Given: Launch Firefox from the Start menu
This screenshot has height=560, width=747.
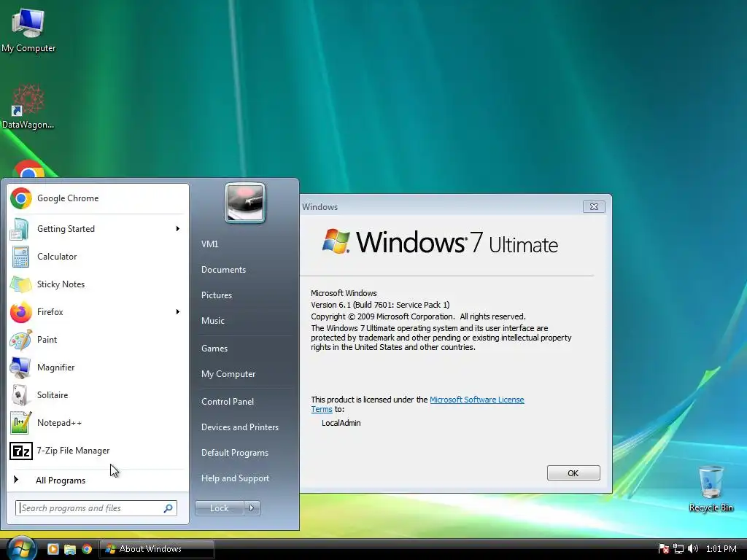Looking at the screenshot, I should 98,312.
